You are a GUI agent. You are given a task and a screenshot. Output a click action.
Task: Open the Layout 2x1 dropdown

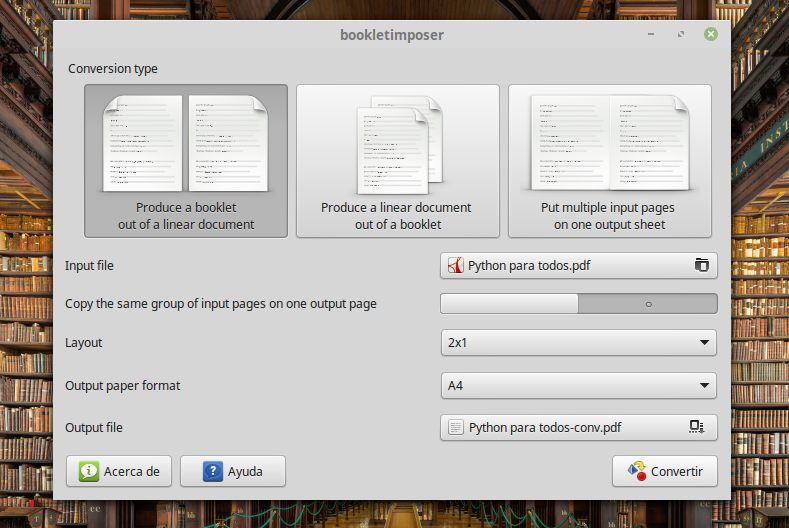tap(578, 343)
